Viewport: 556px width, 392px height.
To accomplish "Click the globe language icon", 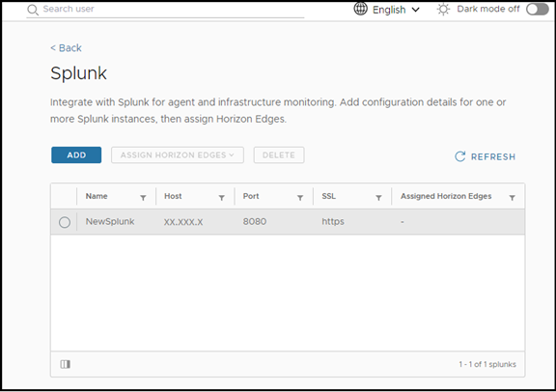I will [360, 9].
